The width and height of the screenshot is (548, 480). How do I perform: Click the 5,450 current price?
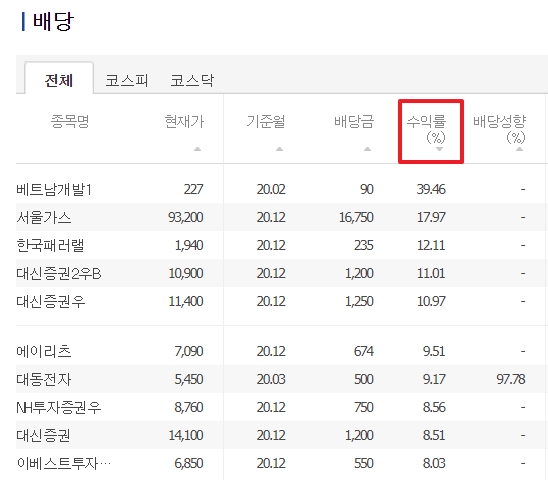pos(189,379)
